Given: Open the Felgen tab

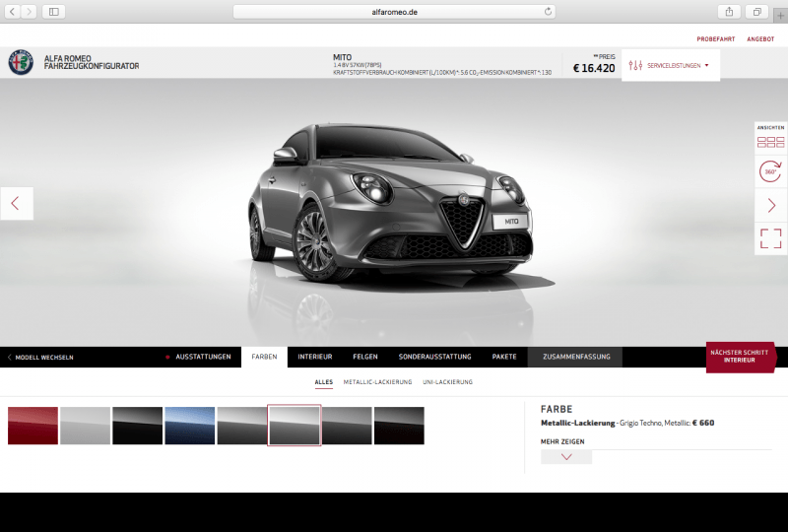Looking at the screenshot, I should click(x=365, y=357).
